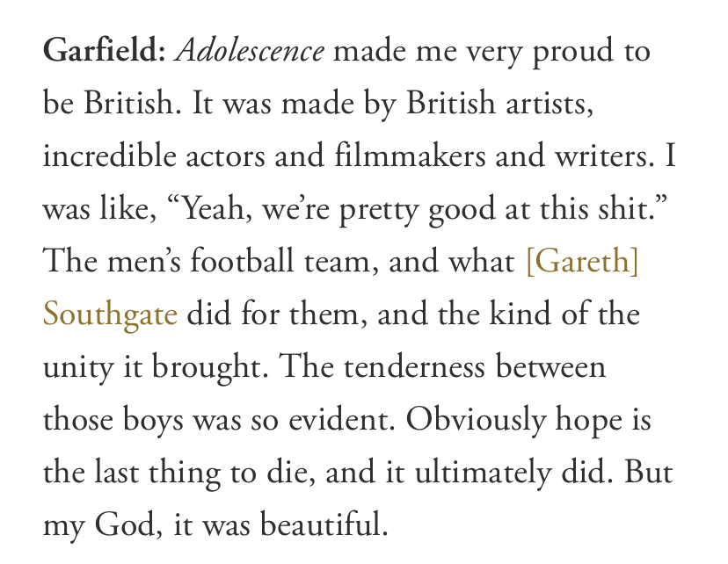This screenshot has width=728, height=564.
Task: Follow the Southgate hyperlink
Action: (110, 314)
